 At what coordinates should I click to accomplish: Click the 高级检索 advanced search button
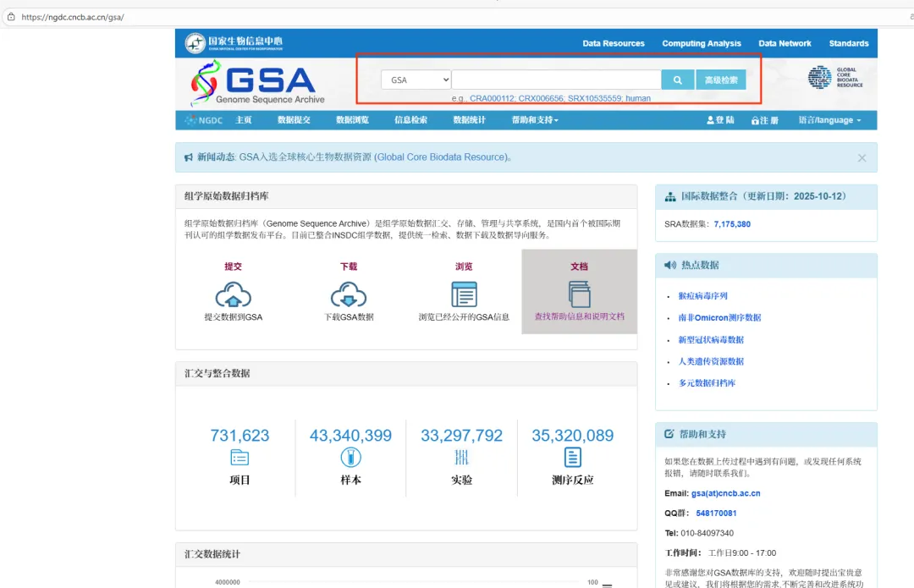721,80
